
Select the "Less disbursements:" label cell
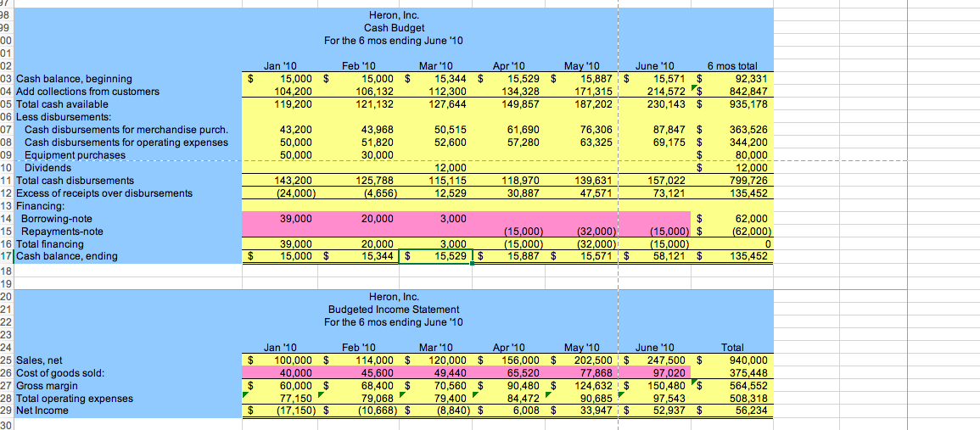[x=62, y=117]
